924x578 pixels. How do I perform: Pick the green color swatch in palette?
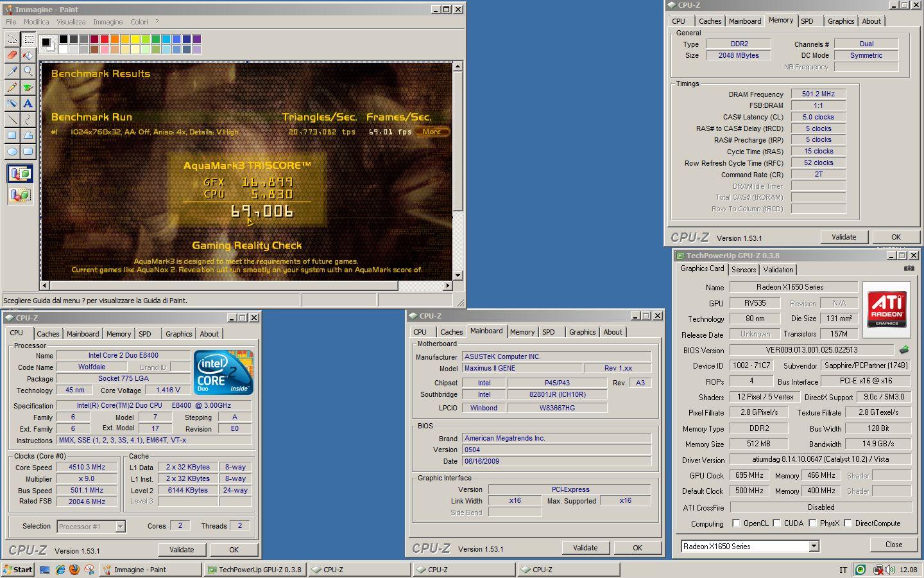click(x=155, y=39)
